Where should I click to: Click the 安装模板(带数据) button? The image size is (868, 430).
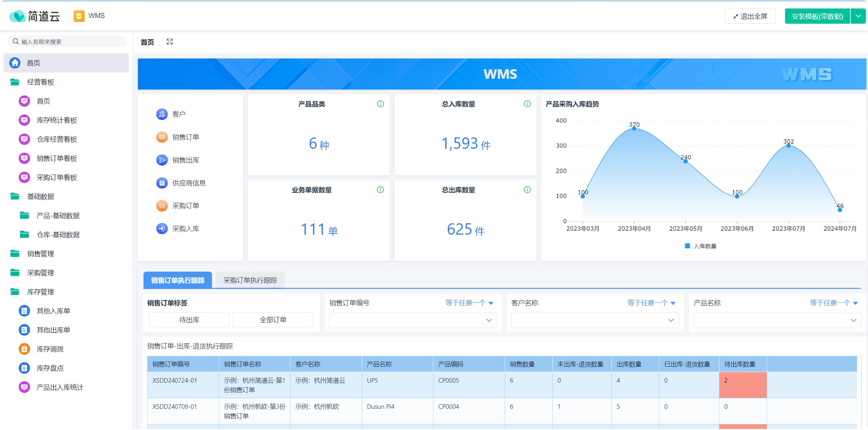[x=817, y=16]
